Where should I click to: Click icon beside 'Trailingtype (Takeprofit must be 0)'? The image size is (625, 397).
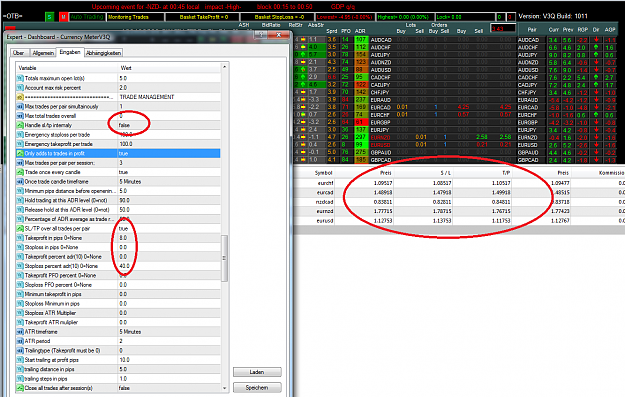click(20, 350)
